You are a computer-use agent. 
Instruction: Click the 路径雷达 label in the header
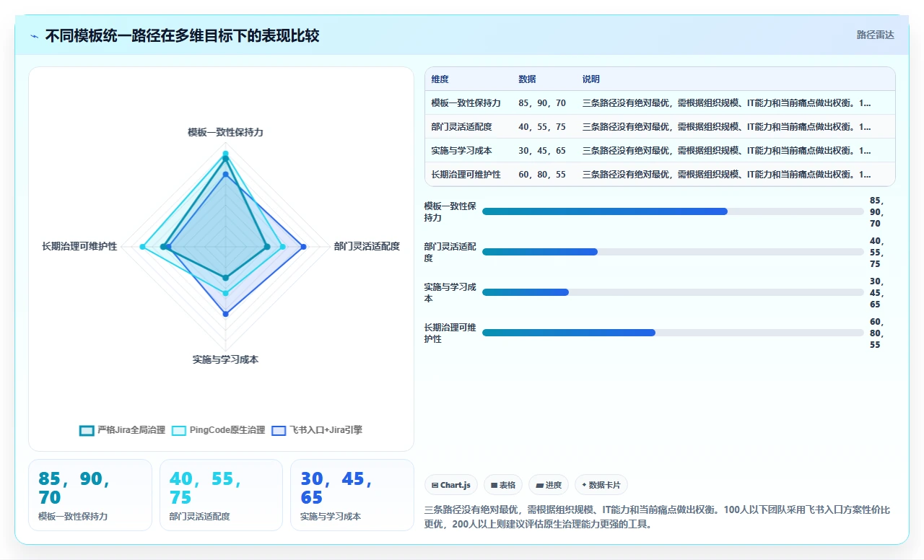(x=876, y=35)
